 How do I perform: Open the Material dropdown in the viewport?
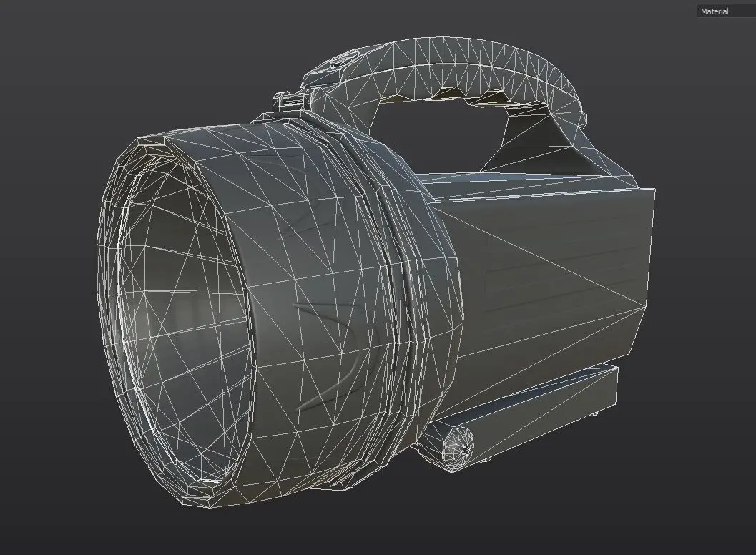coord(727,11)
